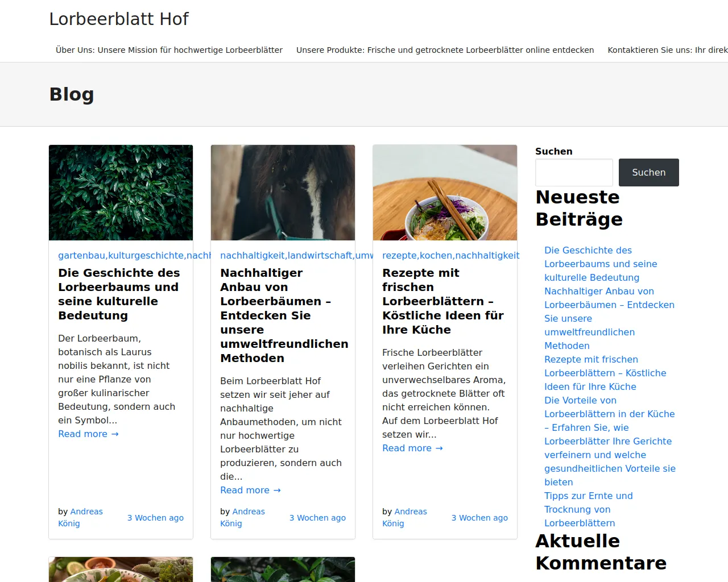Select the rezepte category tag
This screenshot has height=582, width=728.
pos(399,256)
